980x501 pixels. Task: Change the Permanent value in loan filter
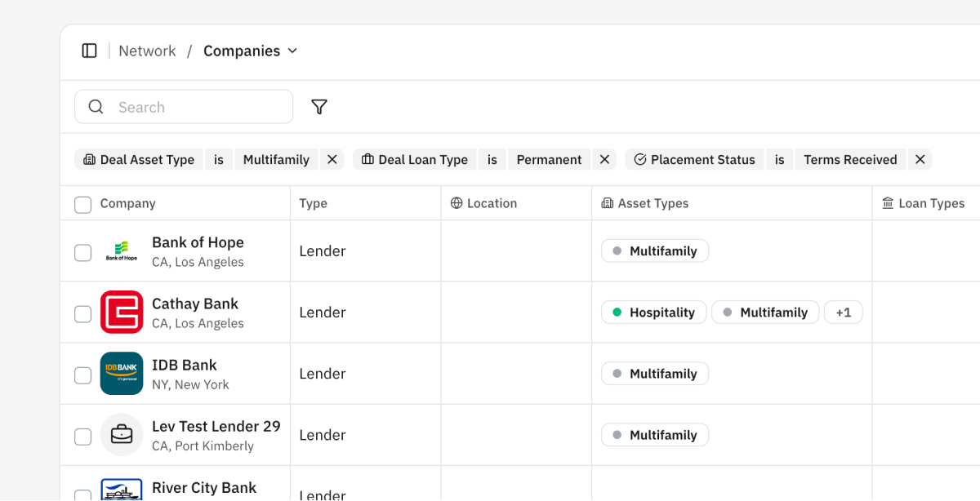click(x=549, y=159)
